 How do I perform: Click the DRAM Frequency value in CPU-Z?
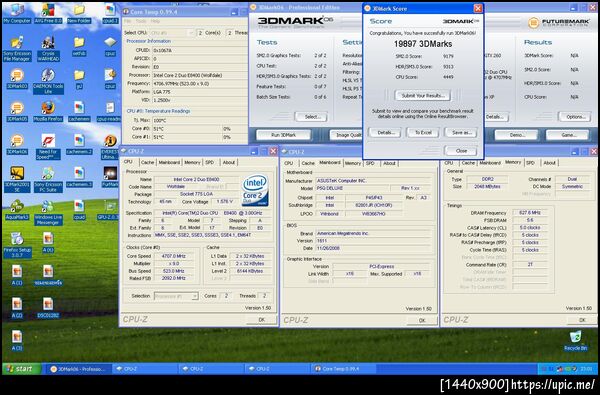[x=530, y=212]
